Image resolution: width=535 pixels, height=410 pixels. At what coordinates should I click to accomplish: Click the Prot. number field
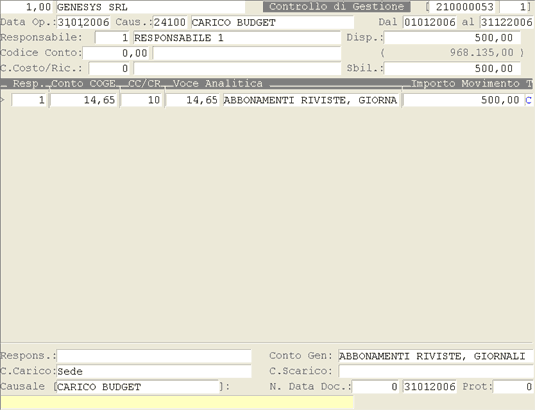(x=513, y=387)
